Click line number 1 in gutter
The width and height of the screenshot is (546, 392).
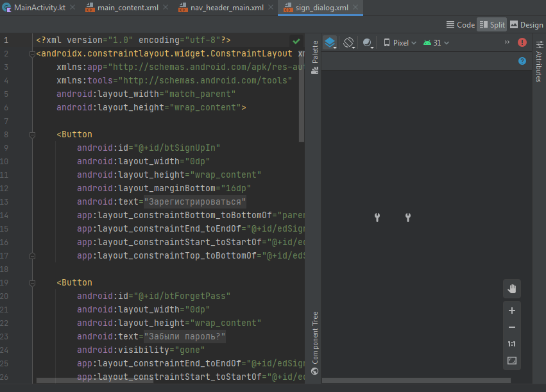pos(6,40)
